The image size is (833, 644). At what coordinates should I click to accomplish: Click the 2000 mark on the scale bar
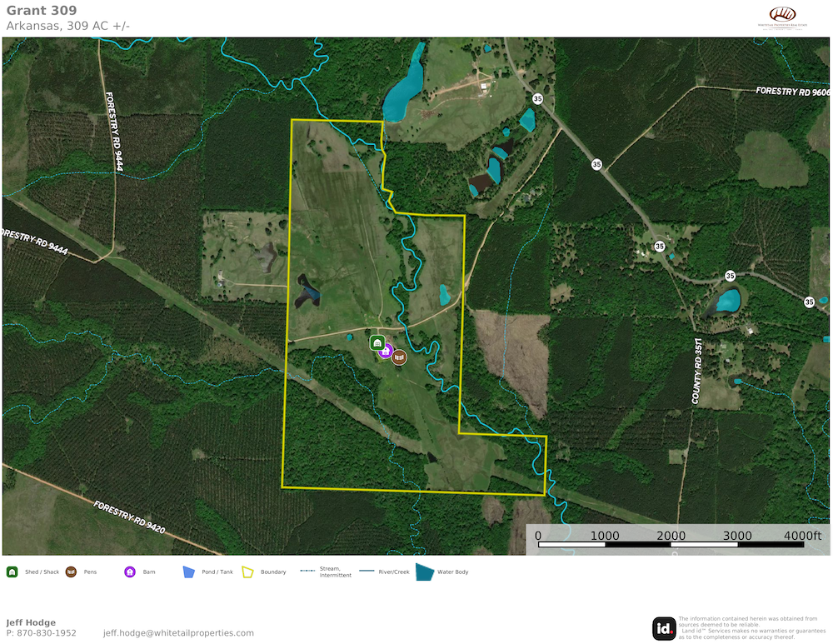[x=671, y=535]
